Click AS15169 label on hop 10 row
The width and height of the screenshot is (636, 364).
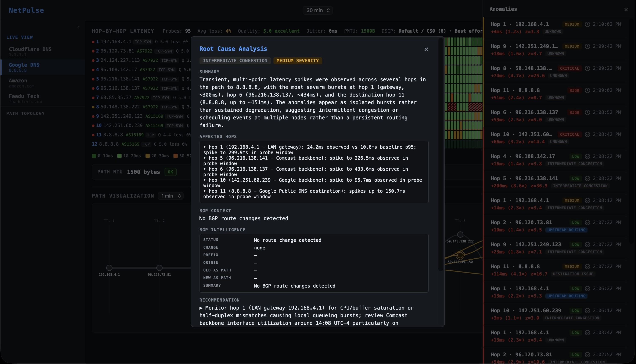154,126
